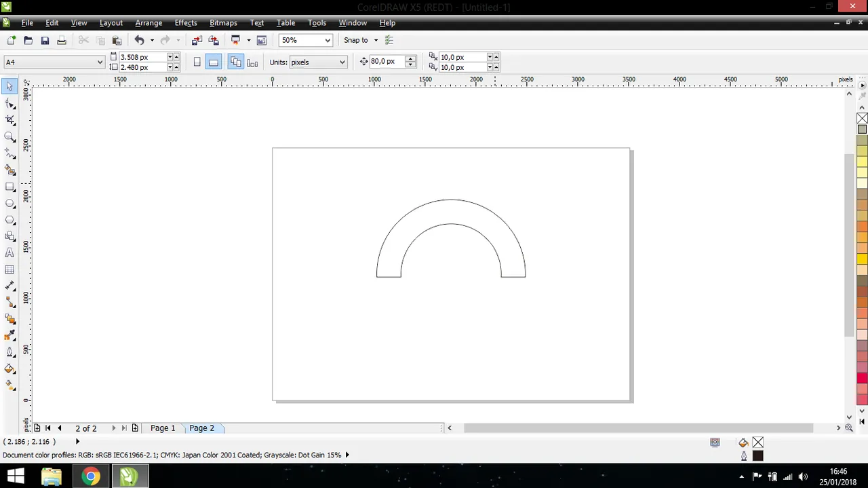
Task: Print the document
Action: tap(61, 40)
